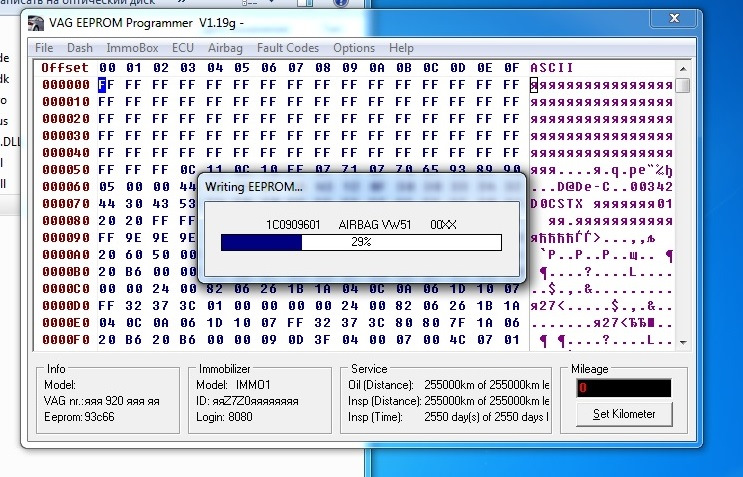
Task: Click the hex view scroll up arrow
Action: click(x=683, y=69)
